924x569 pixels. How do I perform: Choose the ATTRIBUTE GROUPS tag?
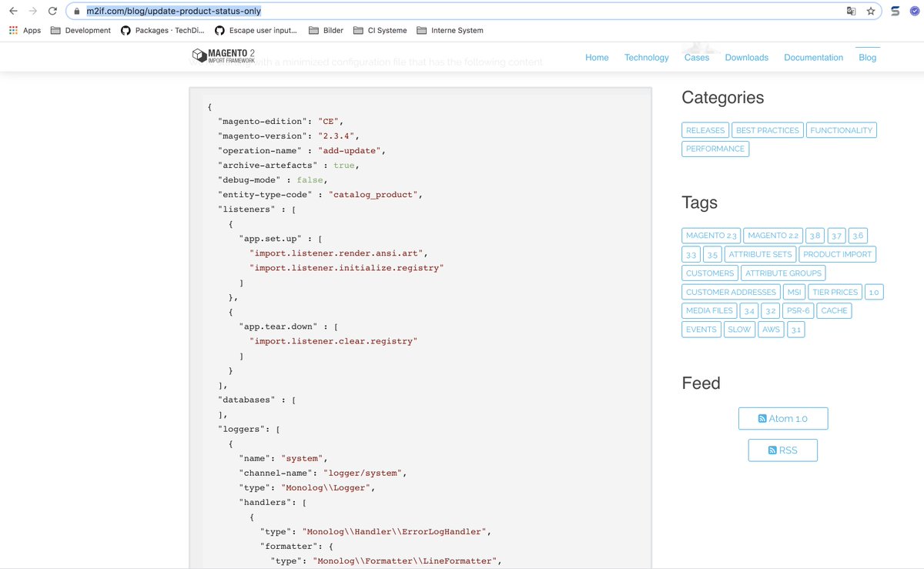[x=783, y=273]
